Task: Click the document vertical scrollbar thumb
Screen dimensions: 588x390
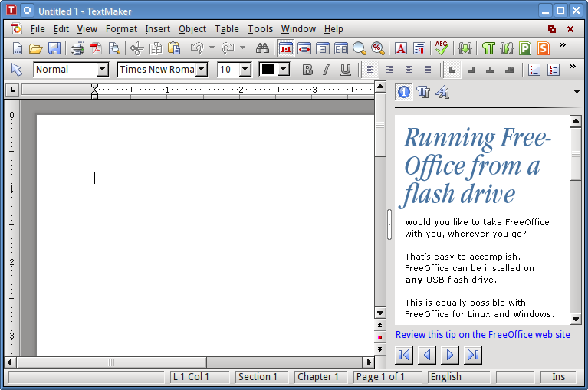Action: coord(380,125)
